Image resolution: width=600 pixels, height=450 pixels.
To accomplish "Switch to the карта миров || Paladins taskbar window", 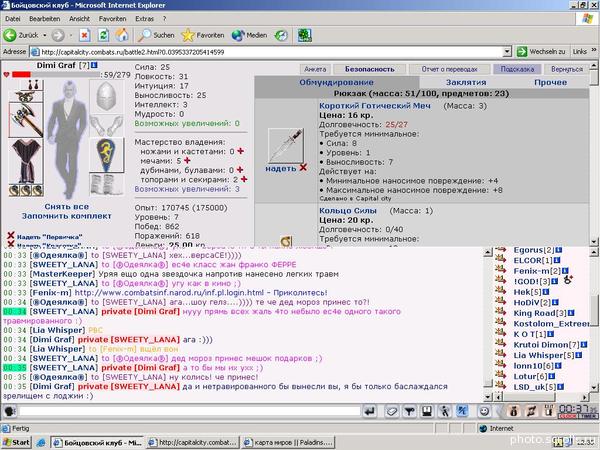I will [x=289, y=442].
